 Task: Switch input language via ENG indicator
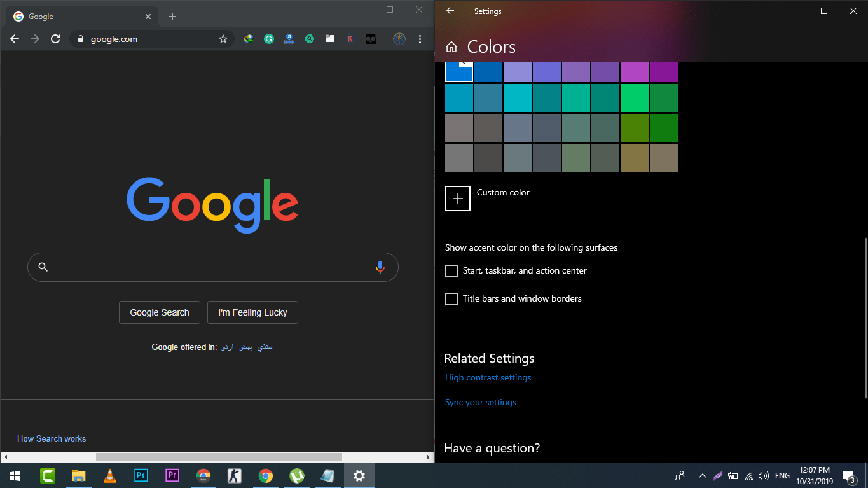tap(783, 476)
